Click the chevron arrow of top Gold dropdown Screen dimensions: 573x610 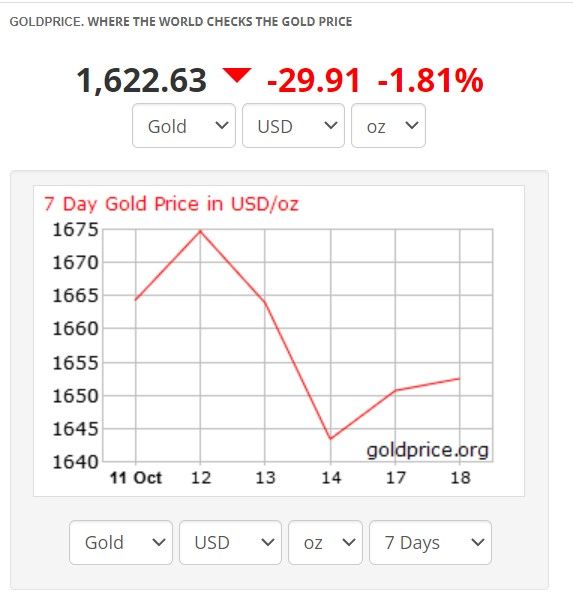click(222, 125)
